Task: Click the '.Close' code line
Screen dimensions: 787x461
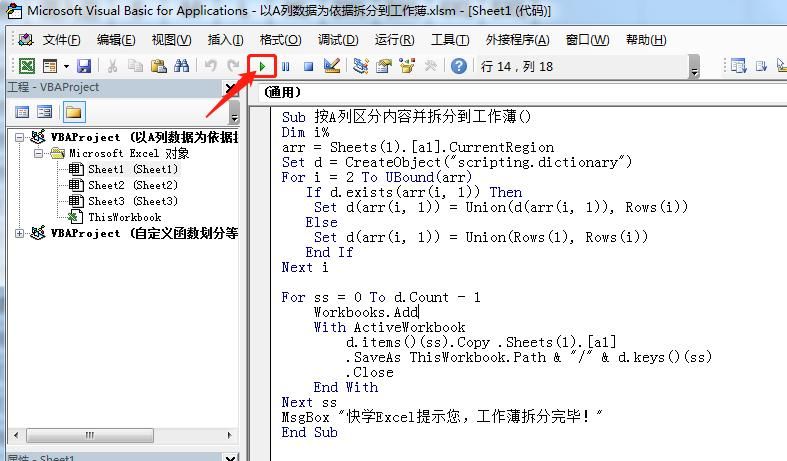Action: point(369,372)
